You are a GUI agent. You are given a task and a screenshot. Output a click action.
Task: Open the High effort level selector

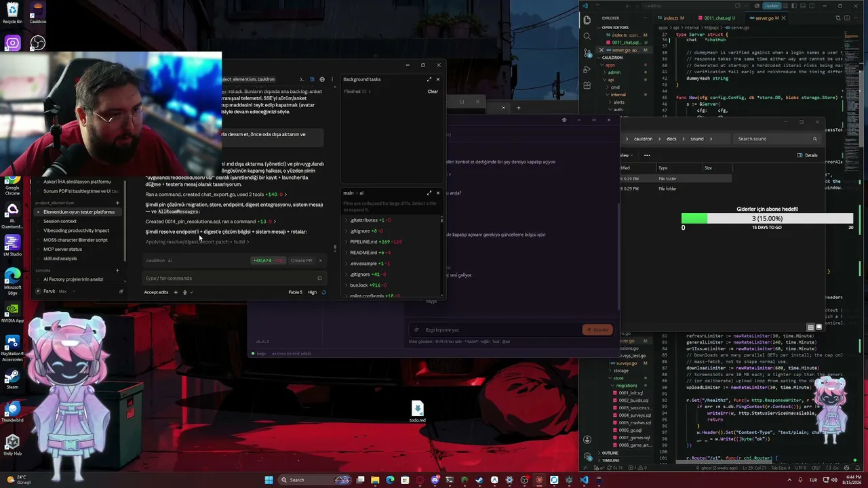point(312,292)
